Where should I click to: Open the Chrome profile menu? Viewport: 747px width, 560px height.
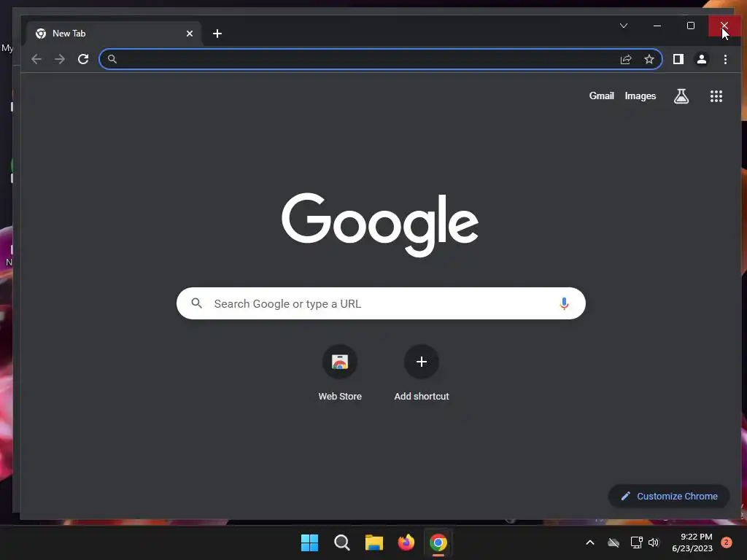coord(701,59)
